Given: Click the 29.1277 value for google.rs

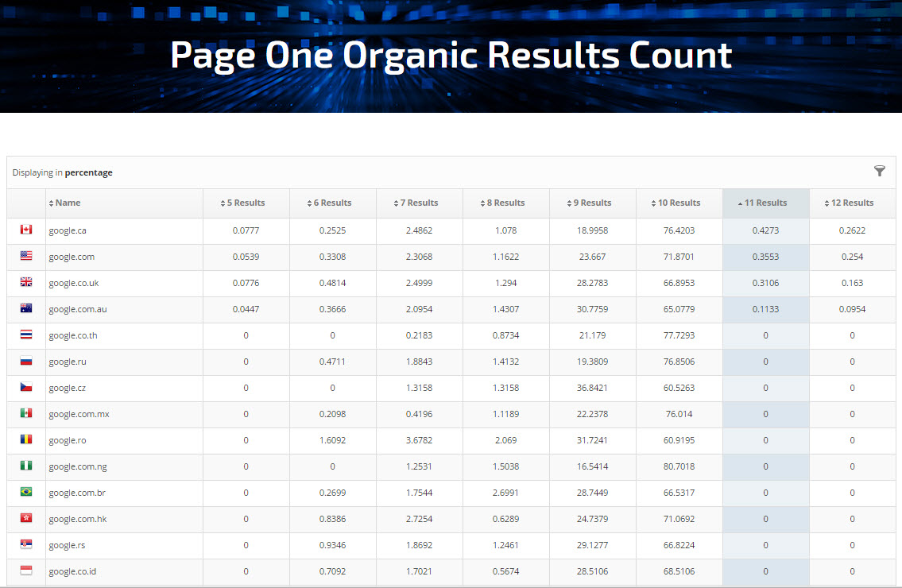Looking at the screenshot, I should tap(593, 545).
